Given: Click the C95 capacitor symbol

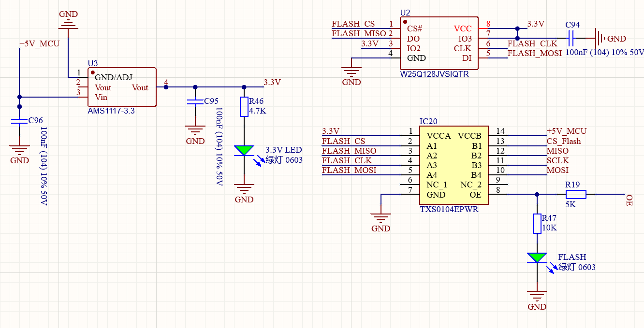Looking at the screenshot, I should click(x=195, y=101).
